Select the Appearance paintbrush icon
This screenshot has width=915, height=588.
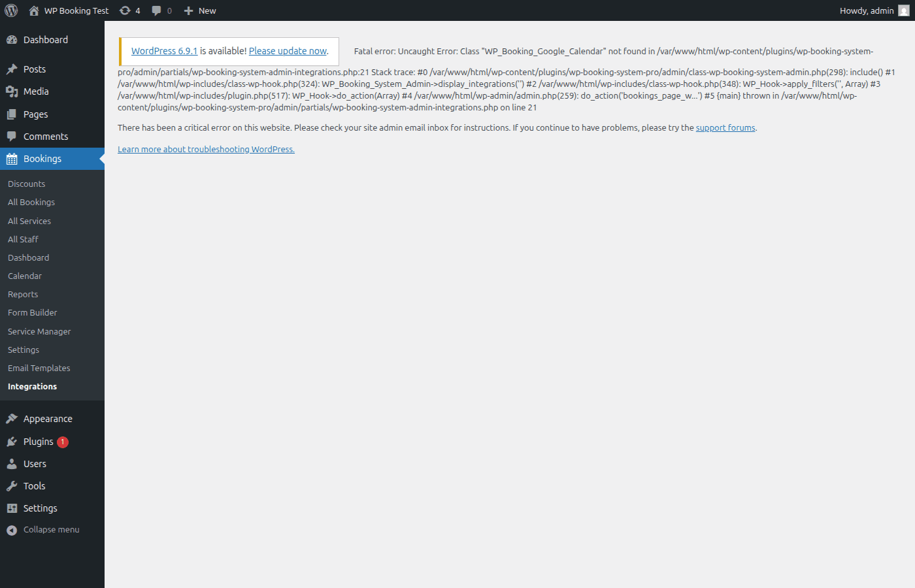(x=14, y=418)
